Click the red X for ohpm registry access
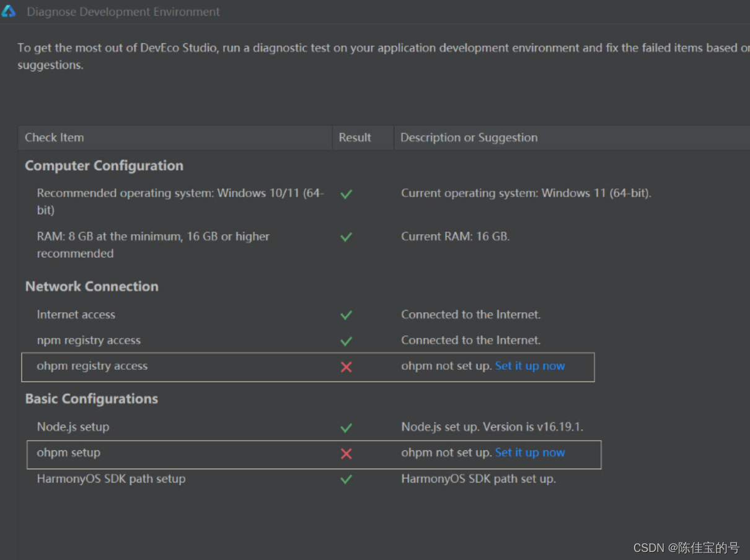This screenshot has width=750, height=560. tap(346, 367)
